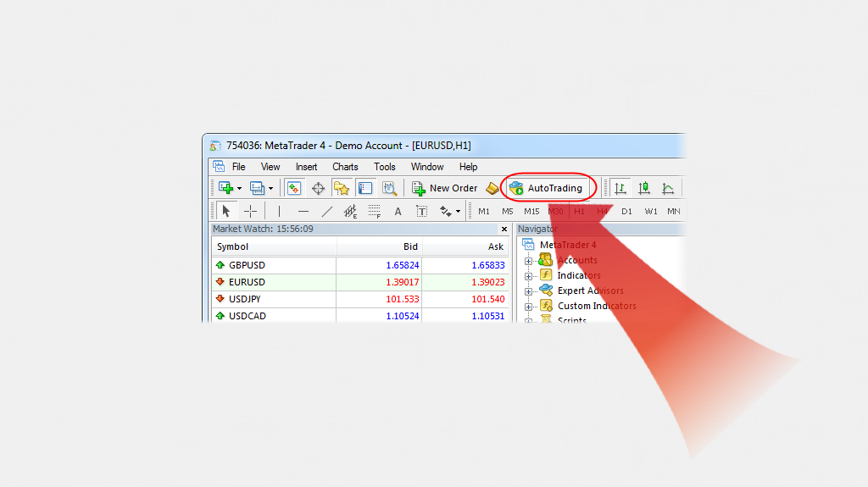Click the MetaEditor yellow book icon
The width and height of the screenshot is (868, 487).
(492, 188)
